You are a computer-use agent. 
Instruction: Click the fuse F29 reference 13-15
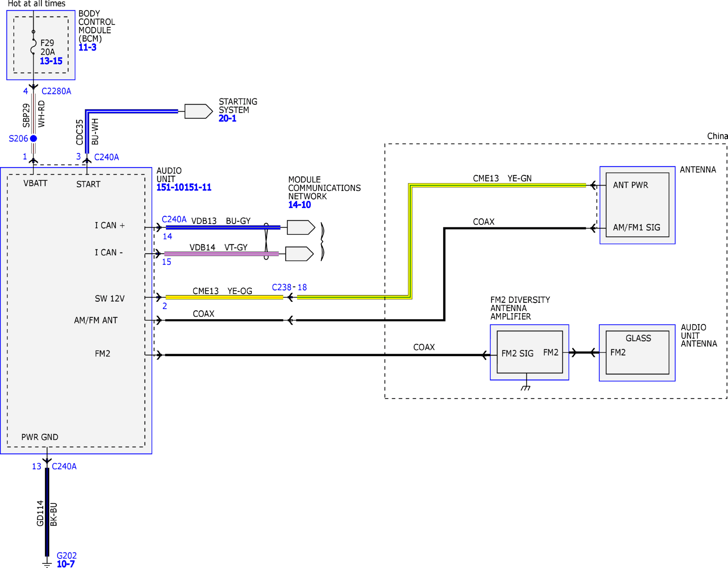[51, 61]
